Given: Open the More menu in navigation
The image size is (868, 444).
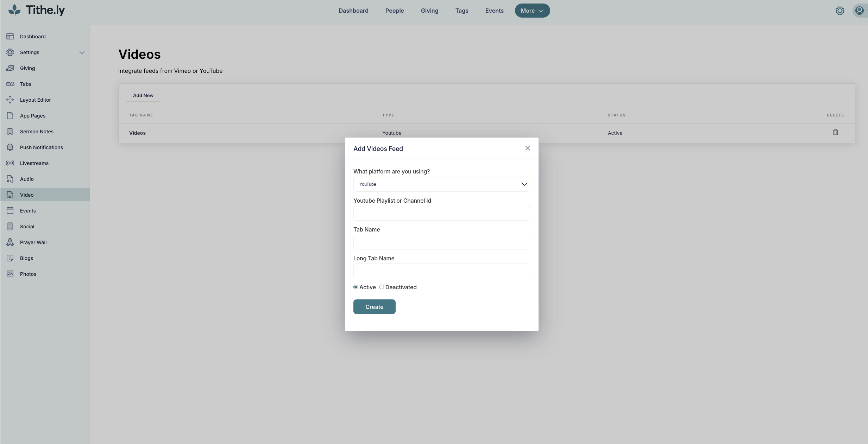Looking at the screenshot, I should pos(532,11).
